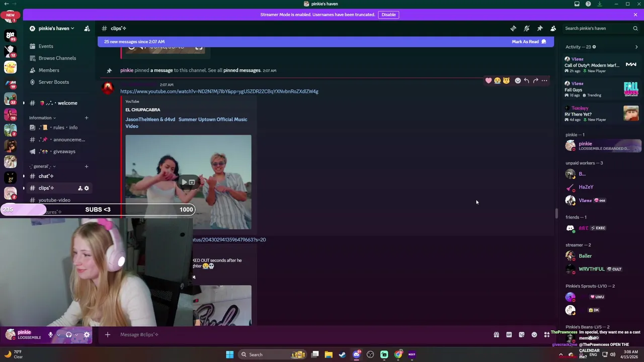
Task: Open the Threads panel icon
Action: point(513,28)
